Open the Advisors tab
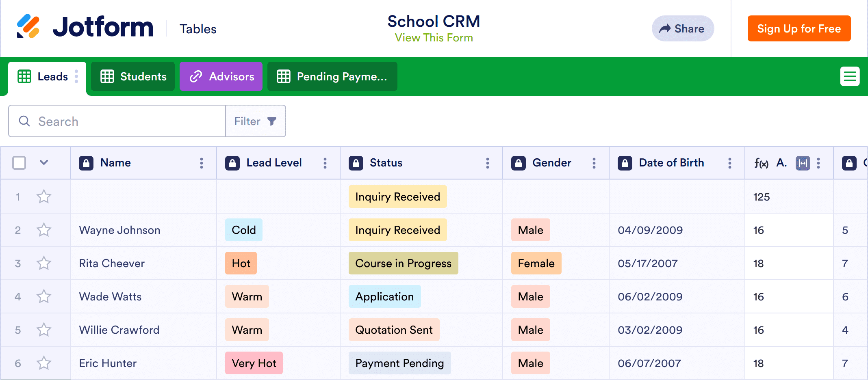868x380 pixels. [x=221, y=76]
